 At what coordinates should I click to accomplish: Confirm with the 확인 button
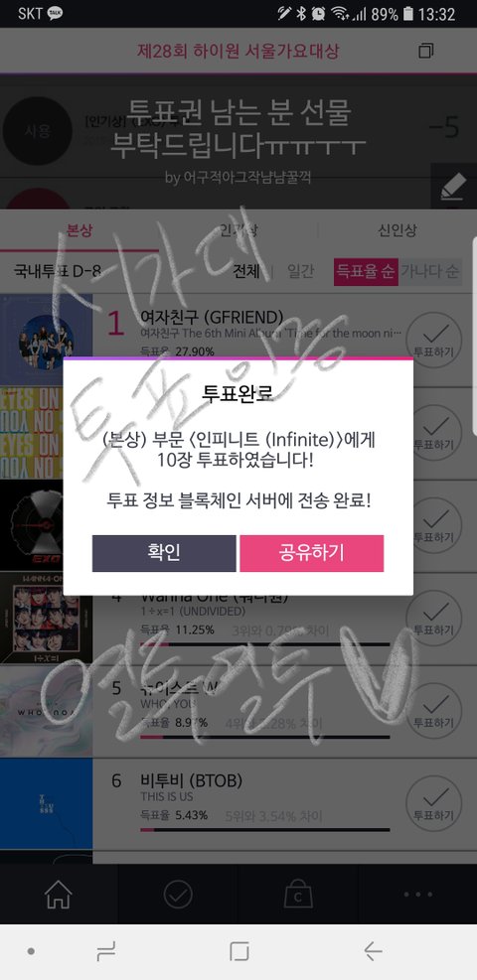[164, 553]
